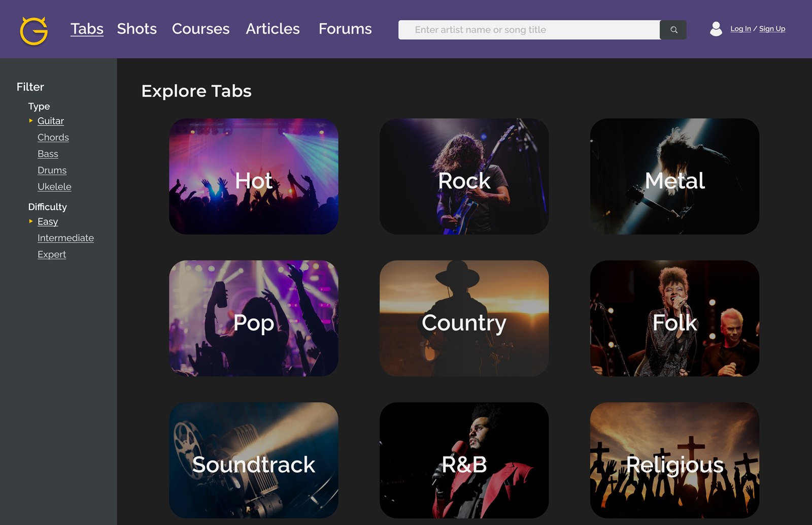Open the Shots navigation item
This screenshot has height=525, width=812.
(137, 29)
